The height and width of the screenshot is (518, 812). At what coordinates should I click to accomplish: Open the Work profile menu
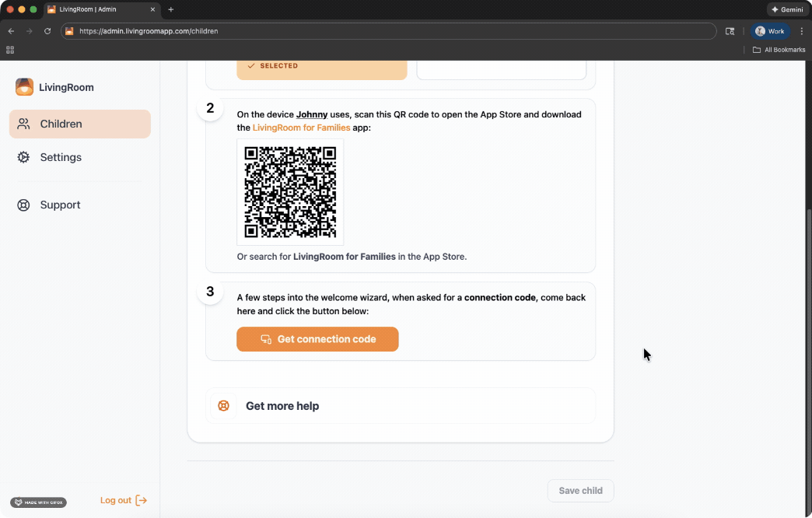click(x=770, y=31)
